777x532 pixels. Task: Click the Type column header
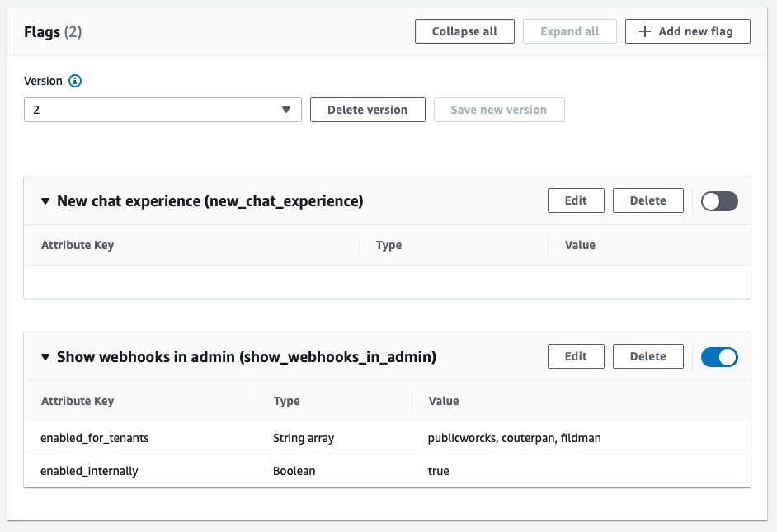(286, 401)
